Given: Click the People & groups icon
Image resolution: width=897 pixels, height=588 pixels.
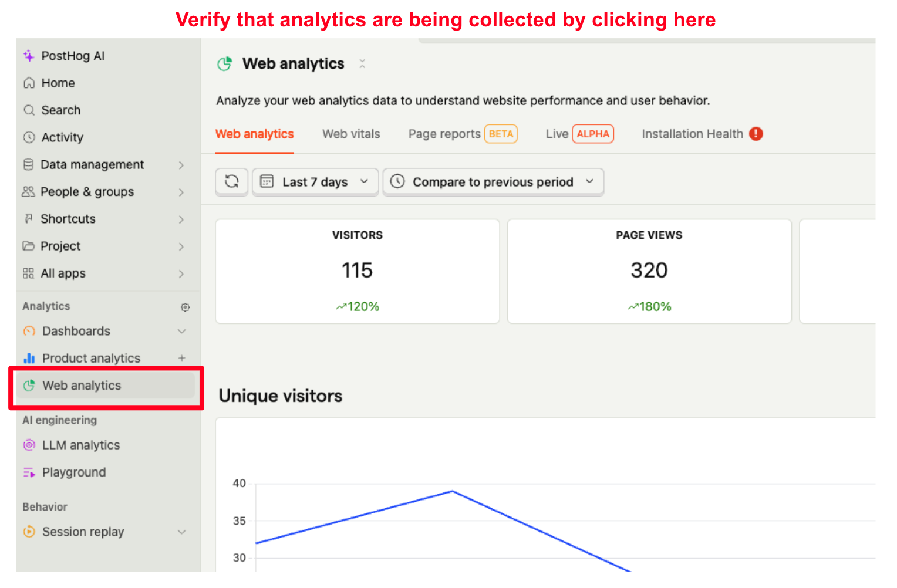Looking at the screenshot, I should point(29,191).
